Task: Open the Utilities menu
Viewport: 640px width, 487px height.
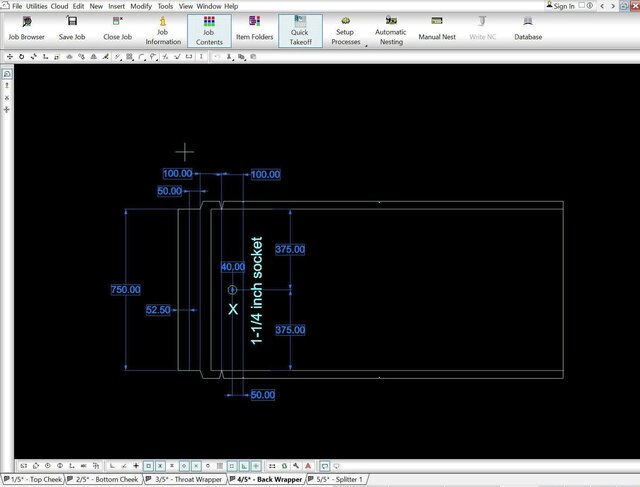Action: point(37,6)
